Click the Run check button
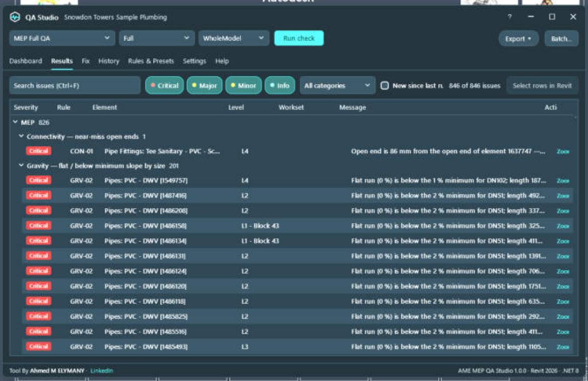The height and width of the screenshot is (381, 588). point(299,38)
